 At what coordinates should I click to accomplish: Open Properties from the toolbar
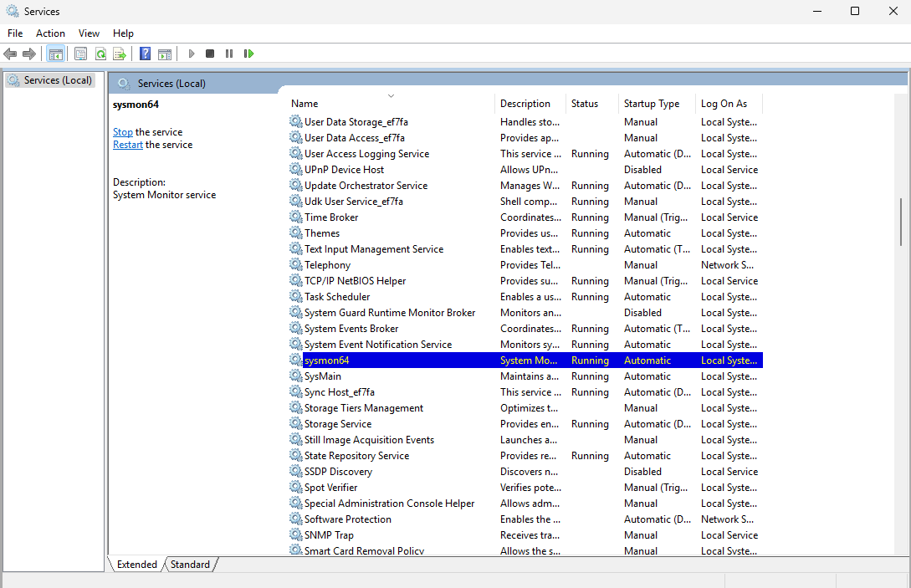[x=80, y=54]
